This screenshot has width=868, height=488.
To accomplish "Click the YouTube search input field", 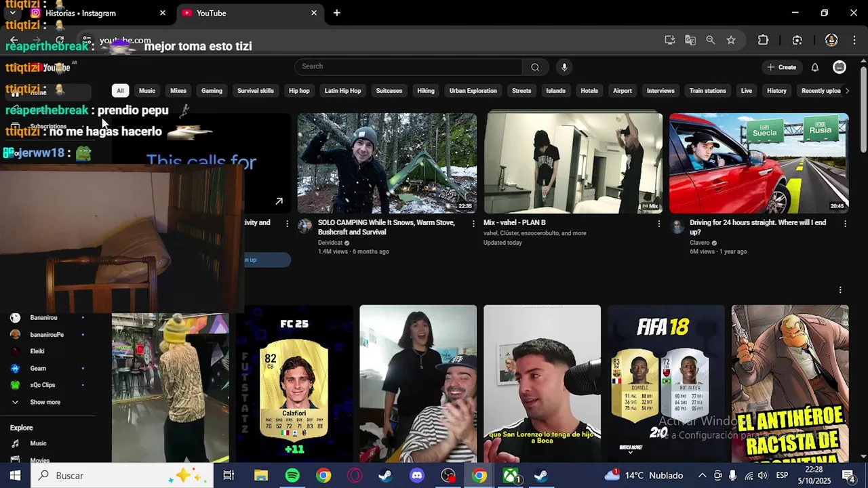I will click(408, 66).
